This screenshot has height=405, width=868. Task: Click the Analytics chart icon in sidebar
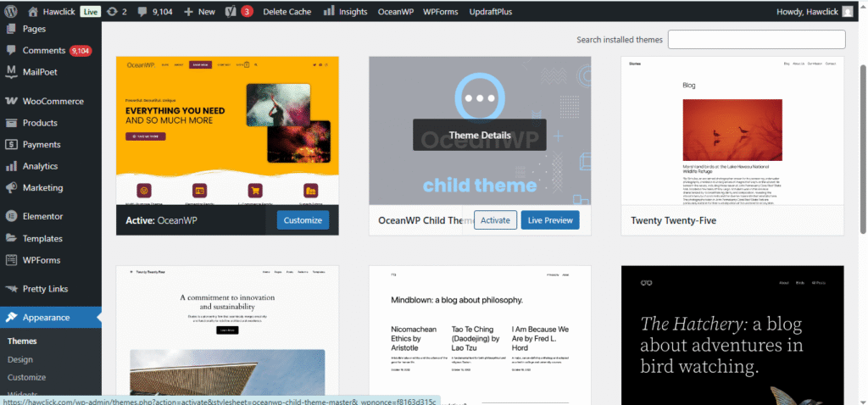pos(11,166)
